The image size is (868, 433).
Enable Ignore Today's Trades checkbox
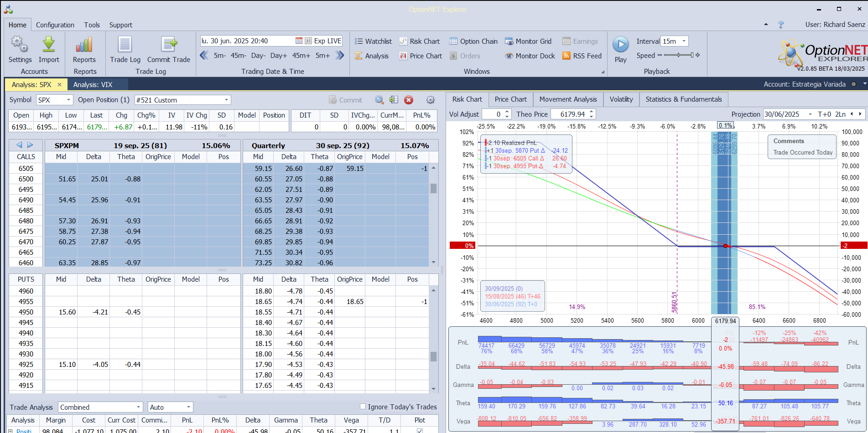click(363, 407)
